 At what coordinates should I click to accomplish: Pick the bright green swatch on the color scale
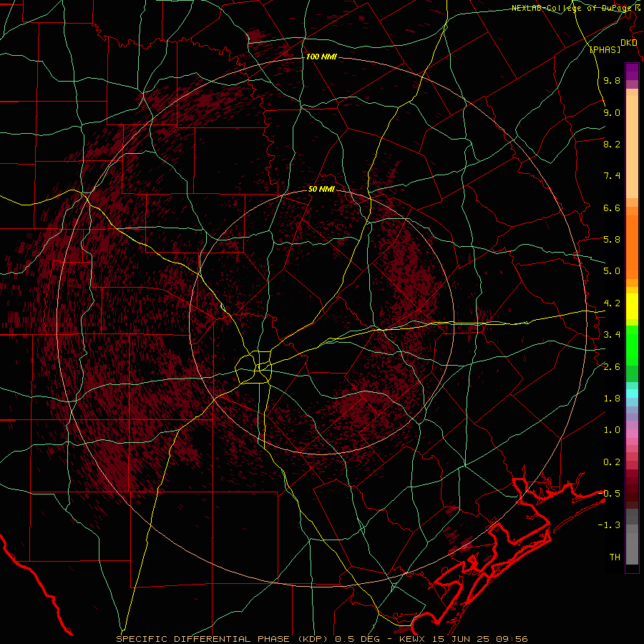(632, 345)
